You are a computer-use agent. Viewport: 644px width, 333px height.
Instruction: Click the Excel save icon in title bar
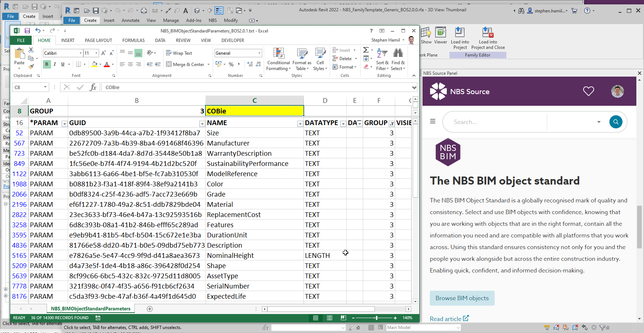point(27,31)
